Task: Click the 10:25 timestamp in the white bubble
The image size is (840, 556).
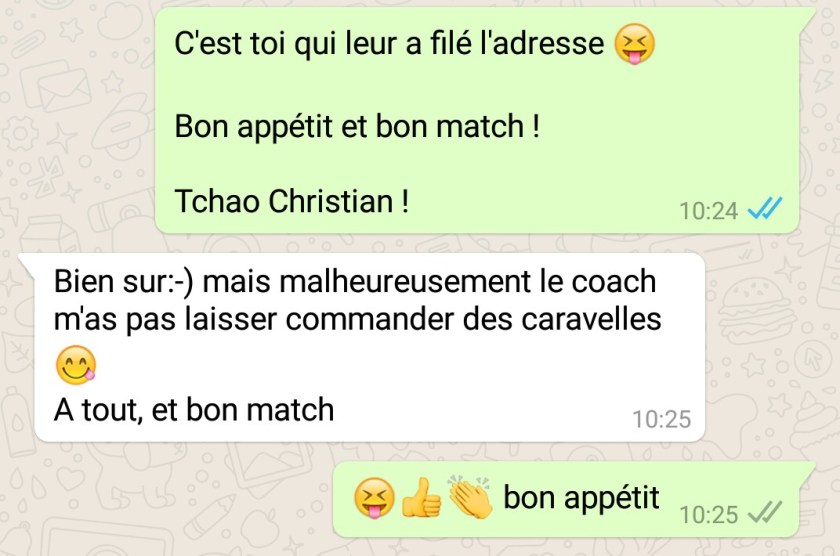Action: point(662,419)
